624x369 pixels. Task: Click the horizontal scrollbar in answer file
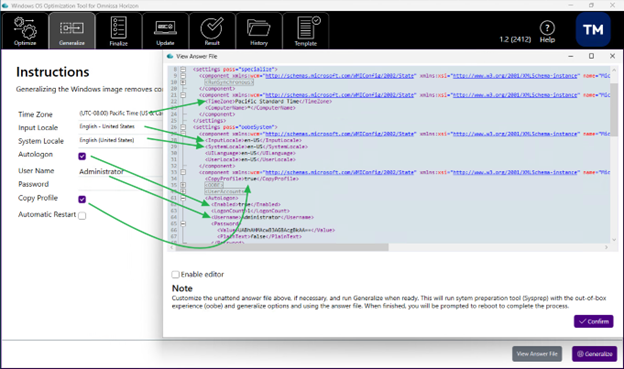click(x=282, y=248)
